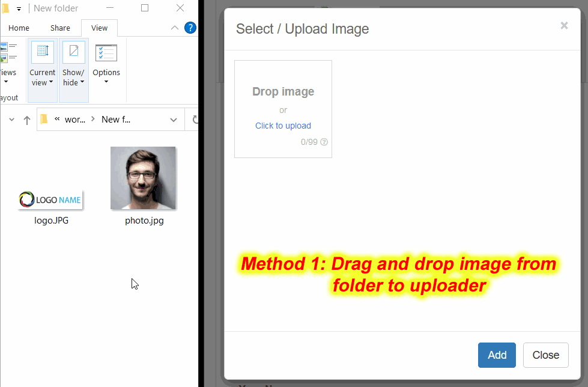Click the help icon next to 0/99
The height and width of the screenshot is (387, 588).
click(324, 142)
